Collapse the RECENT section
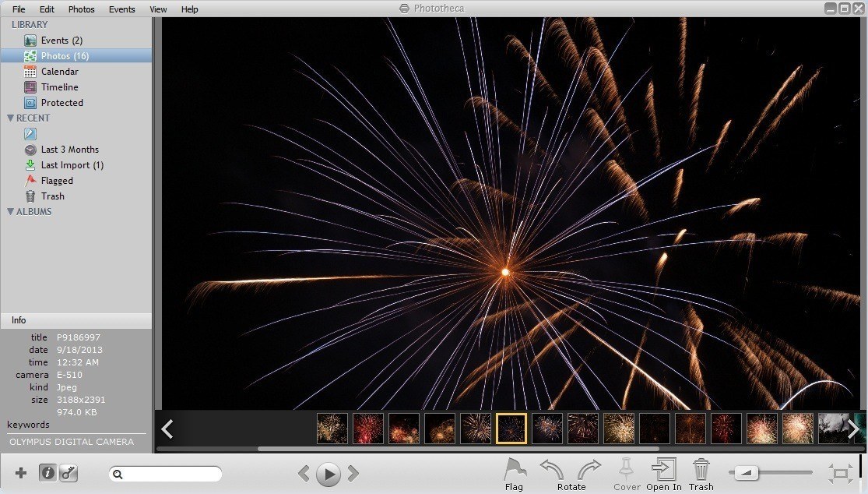The width and height of the screenshot is (868, 494). coord(11,118)
